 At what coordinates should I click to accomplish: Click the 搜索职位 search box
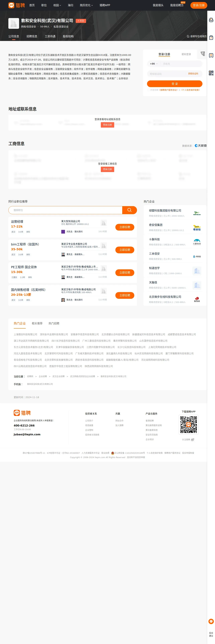tap(65, 210)
